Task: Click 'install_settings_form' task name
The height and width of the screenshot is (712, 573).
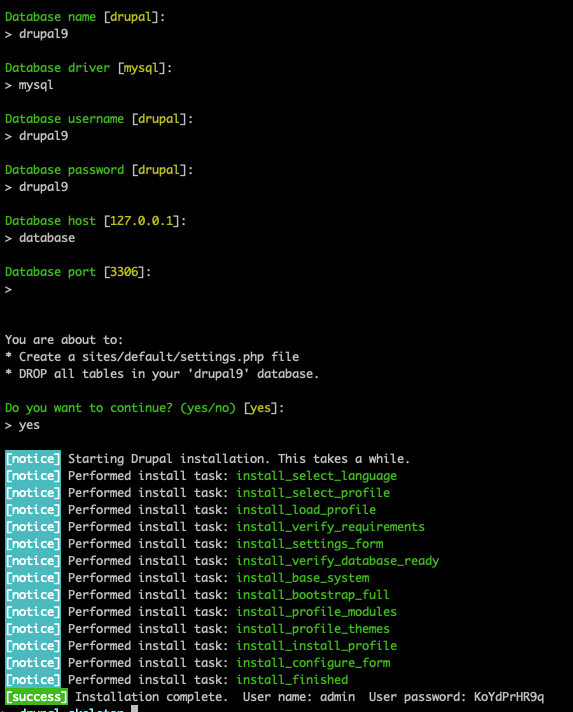Action: pos(310,544)
